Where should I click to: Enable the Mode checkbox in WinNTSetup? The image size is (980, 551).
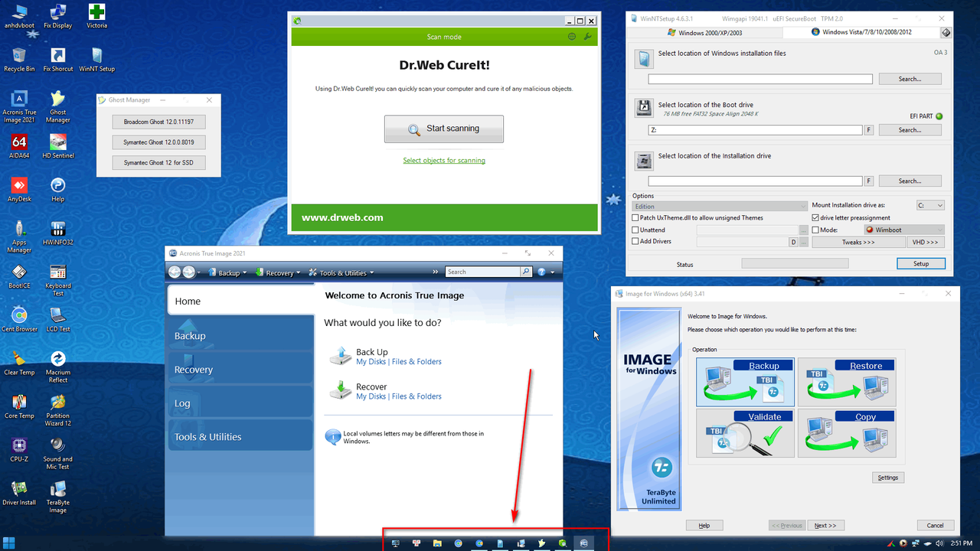pos(815,230)
